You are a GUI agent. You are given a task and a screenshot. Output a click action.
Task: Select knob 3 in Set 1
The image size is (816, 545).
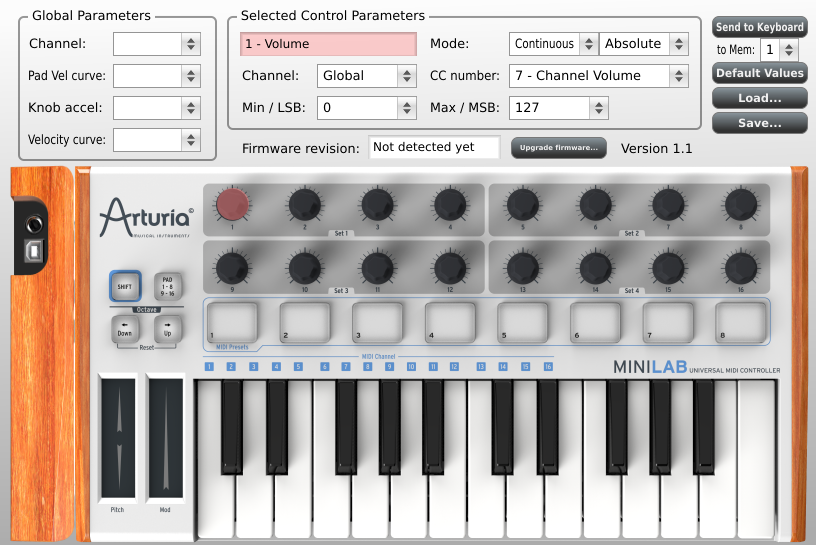pos(377,205)
